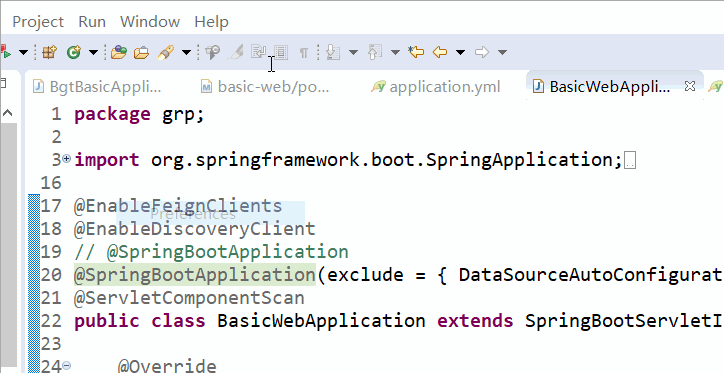The image size is (724, 373).
Task: Click the "class" keyword on line 22
Action: click(178, 320)
